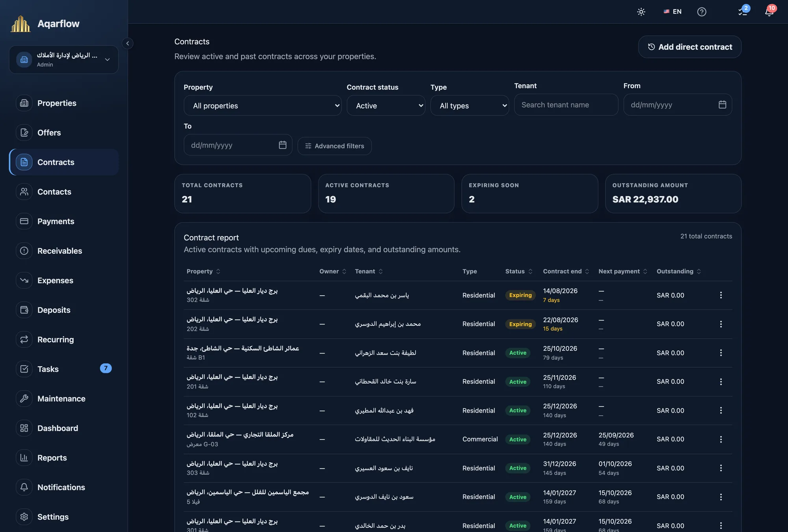The image size is (788, 532).
Task: Open row menu for contract ending 25/10/2026
Action: [x=721, y=353]
